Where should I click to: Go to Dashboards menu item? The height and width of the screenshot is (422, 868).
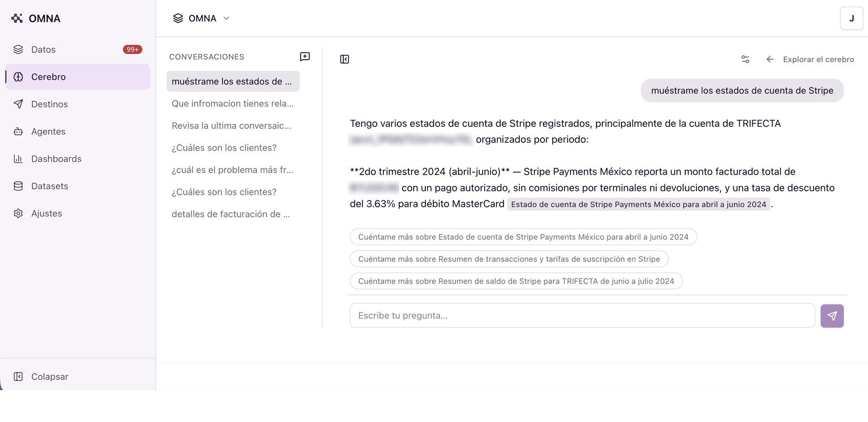click(78, 159)
